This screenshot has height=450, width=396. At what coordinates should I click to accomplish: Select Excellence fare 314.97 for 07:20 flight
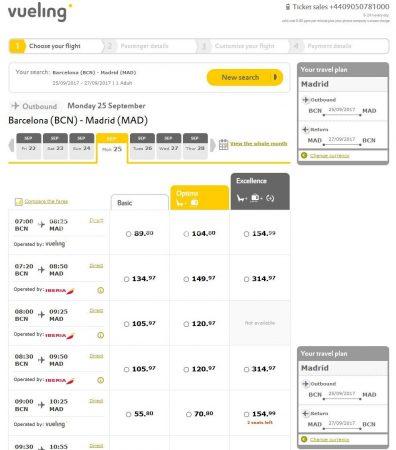tap(246, 279)
